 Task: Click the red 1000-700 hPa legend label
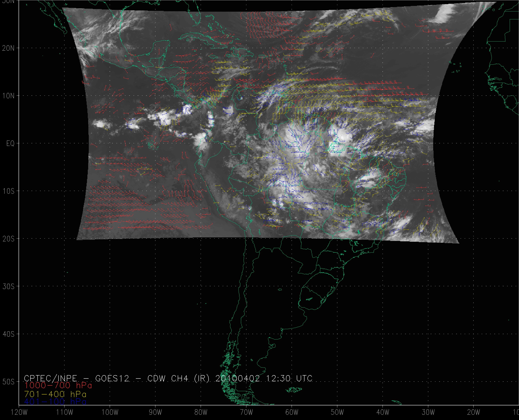pyautogui.click(x=58, y=385)
